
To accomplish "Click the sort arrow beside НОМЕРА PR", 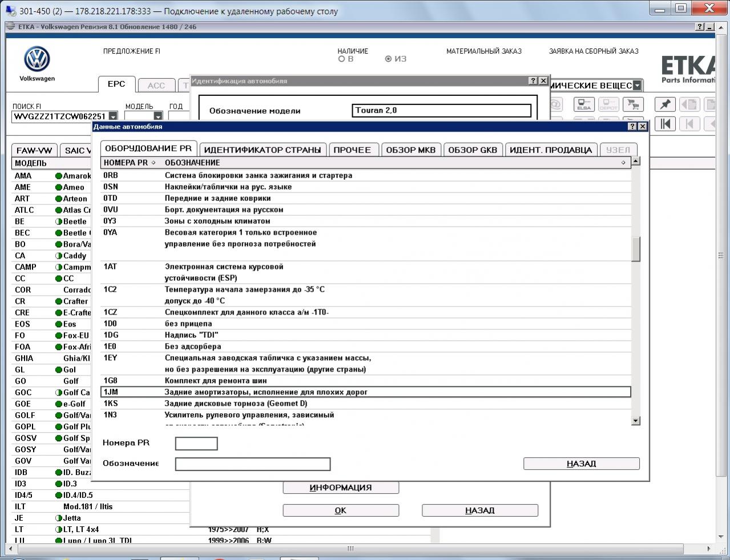I will pos(153,163).
